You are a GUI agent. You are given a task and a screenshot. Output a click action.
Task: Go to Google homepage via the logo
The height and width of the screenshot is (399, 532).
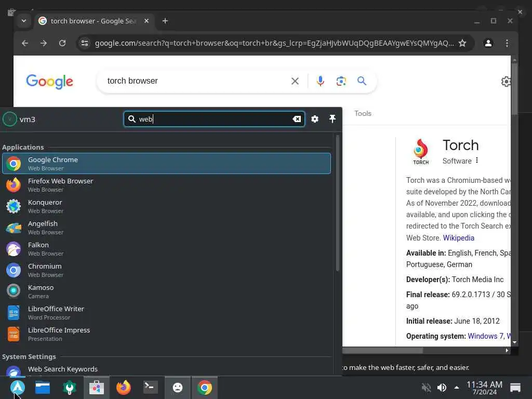coord(49,82)
